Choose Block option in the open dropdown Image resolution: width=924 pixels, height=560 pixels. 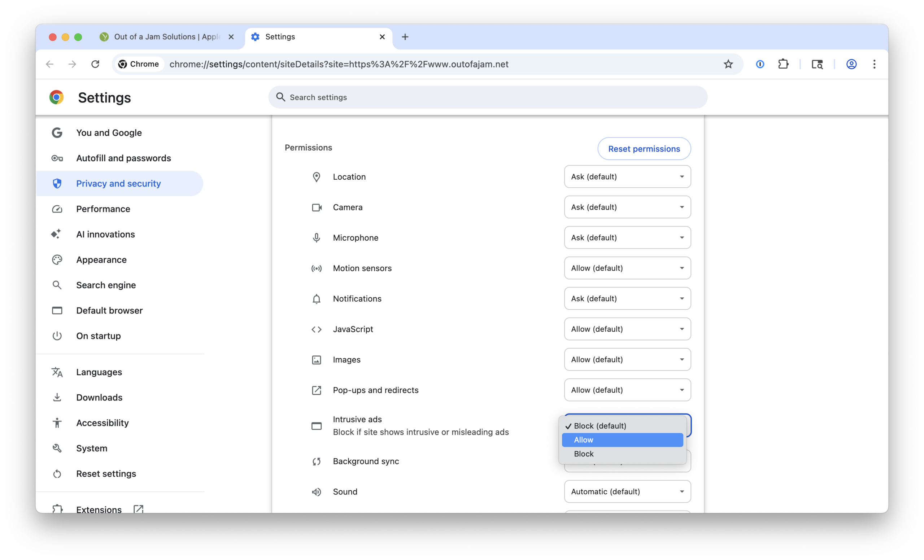click(x=622, y=454)
